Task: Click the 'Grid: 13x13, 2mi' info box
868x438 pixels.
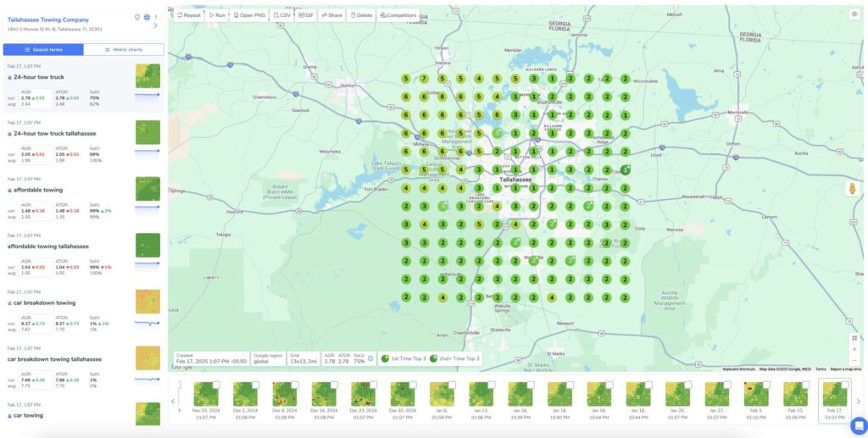Action: [303, 358]
